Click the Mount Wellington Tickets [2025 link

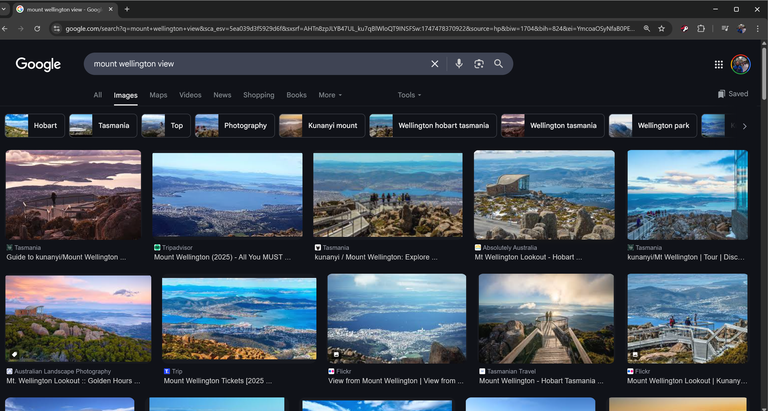click(218, 381)
